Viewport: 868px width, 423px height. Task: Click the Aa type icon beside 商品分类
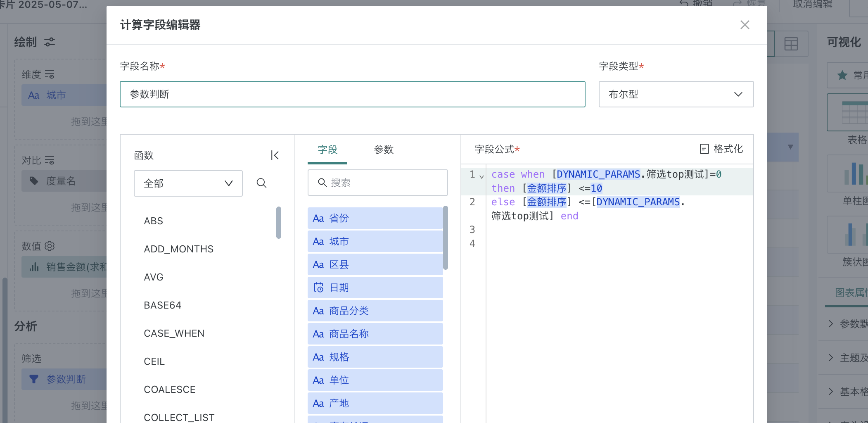tap(318, 311)
